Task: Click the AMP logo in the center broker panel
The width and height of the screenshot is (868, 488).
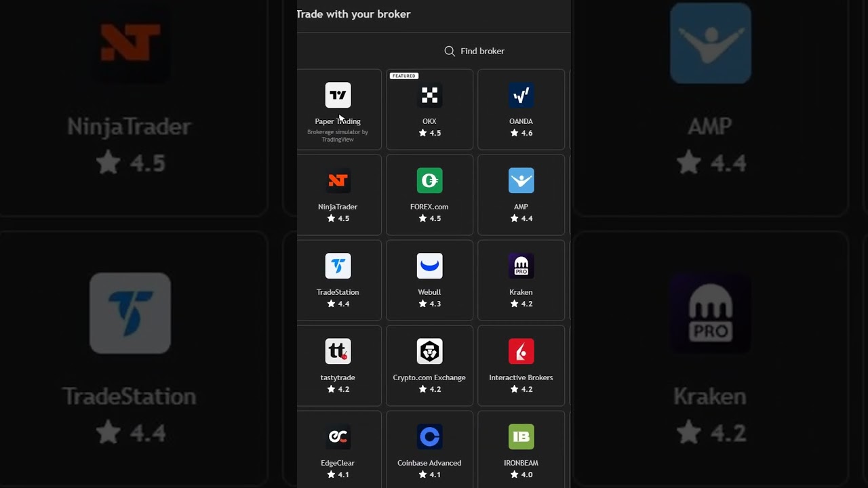Action: click(521, 181)
